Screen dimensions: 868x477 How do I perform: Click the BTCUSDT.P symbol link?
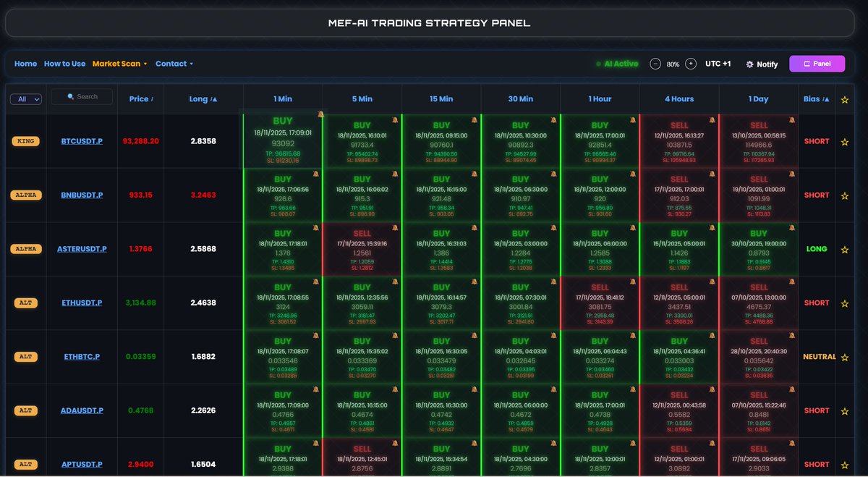point(82,140)
